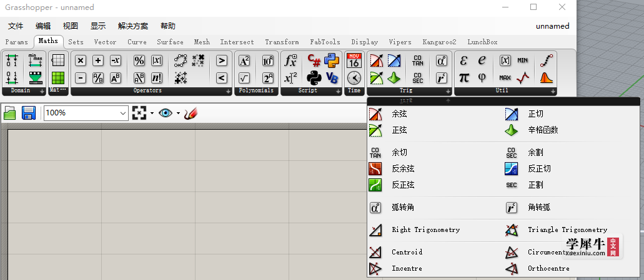This screenshot has height=280, width=644.
Task: Select the Absolute value |x| icon
Action: click(x=157, y=60)
